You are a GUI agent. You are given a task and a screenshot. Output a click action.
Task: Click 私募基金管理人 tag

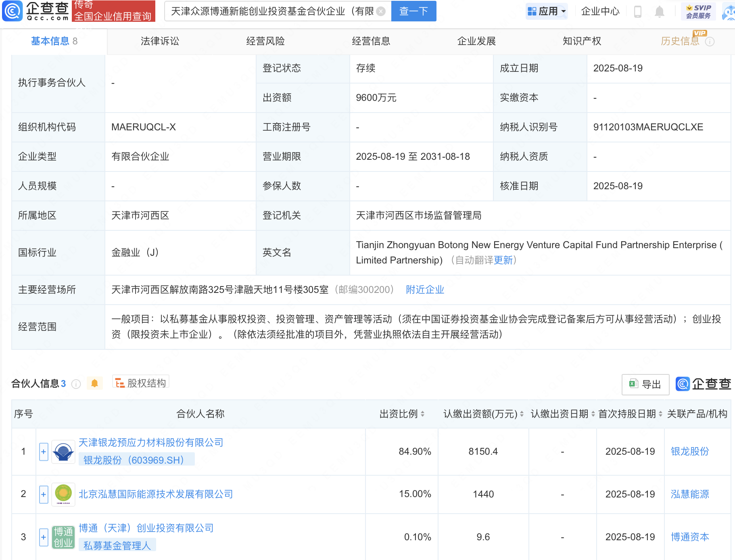tap(117, 545)
